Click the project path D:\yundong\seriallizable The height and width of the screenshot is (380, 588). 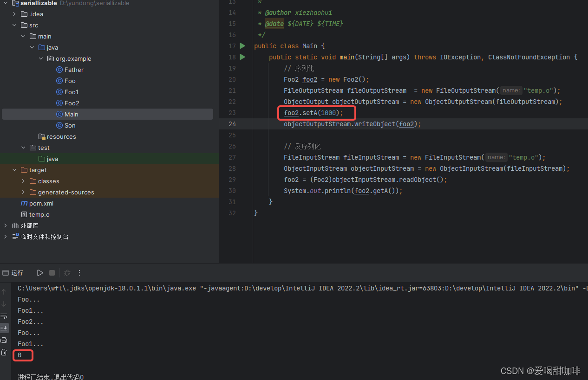(x=95, y=3)
